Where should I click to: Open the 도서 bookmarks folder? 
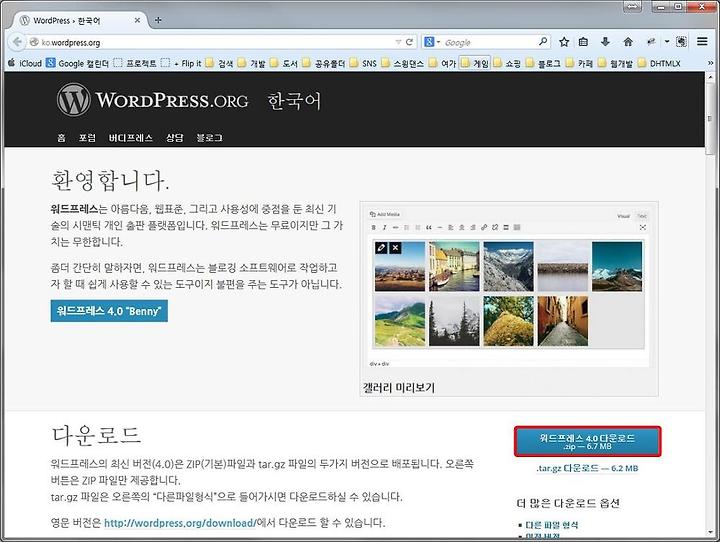[284, 63]
